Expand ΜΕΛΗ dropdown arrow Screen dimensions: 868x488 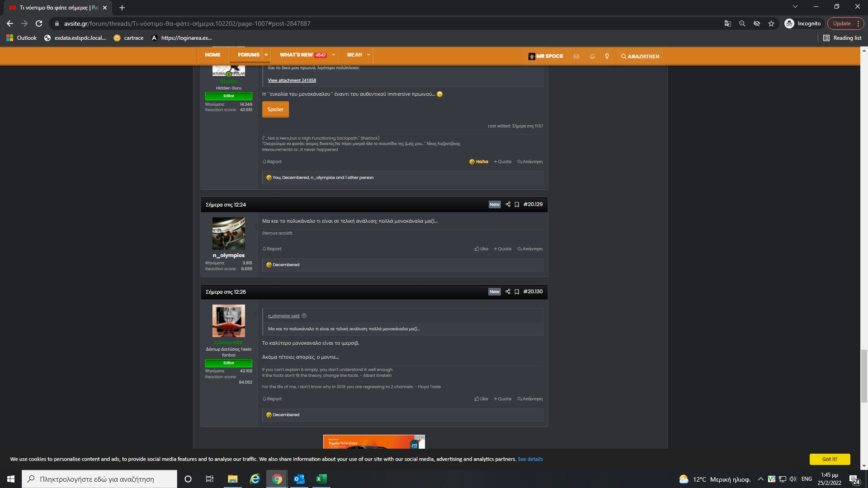368,55
